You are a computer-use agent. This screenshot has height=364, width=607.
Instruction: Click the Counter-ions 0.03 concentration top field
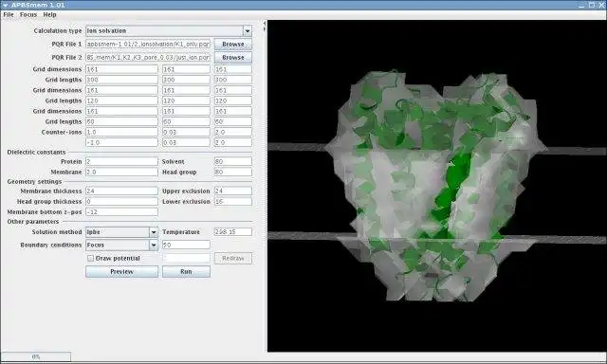coord(186,132)
